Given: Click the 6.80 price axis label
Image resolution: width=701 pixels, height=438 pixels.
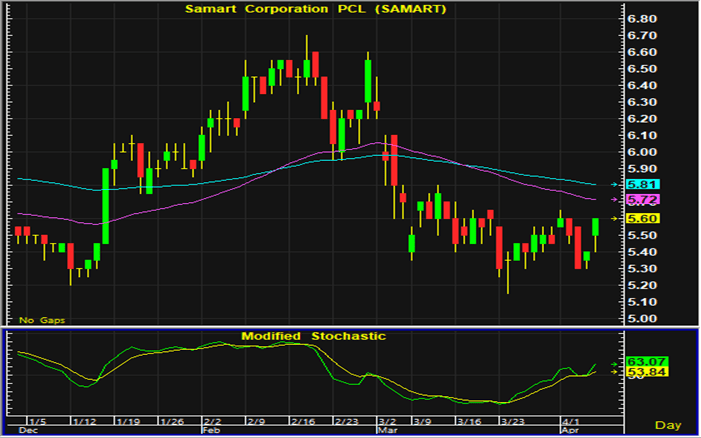Looking at the screenshot, I should pos(640,19).
